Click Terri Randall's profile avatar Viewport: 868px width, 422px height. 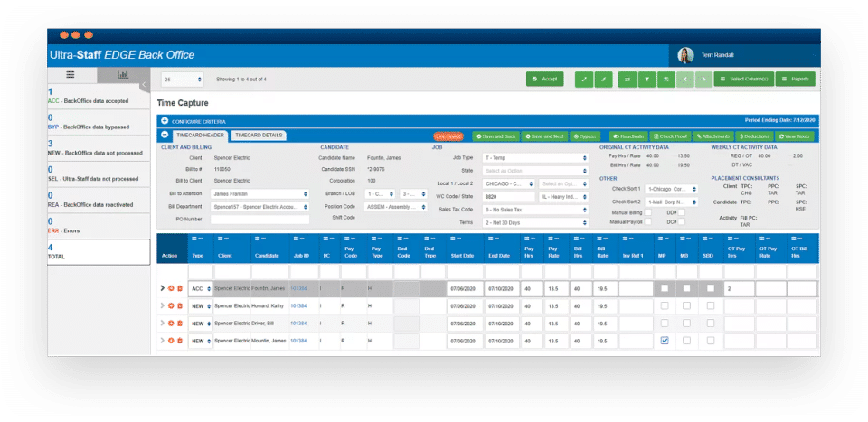(x=685, y=55)
